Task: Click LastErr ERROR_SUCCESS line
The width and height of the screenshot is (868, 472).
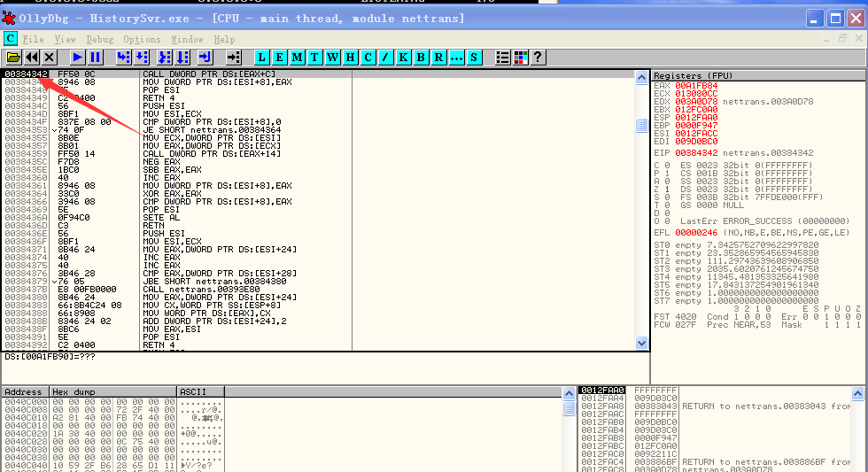Action: (x=764, y=221)
